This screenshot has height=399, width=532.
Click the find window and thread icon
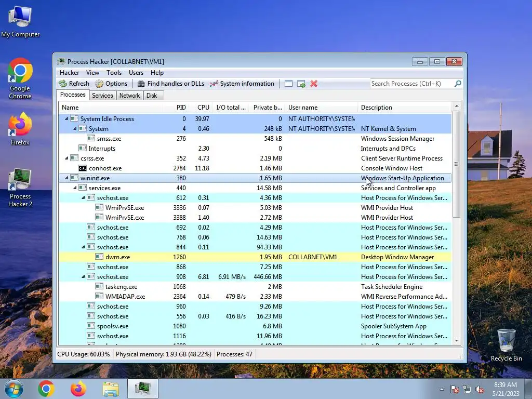[301, 84]
